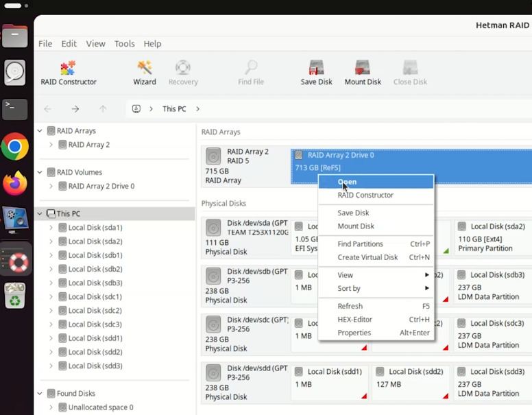Viewport: 532px width, 415px height.
Task: Launch Firefox from the dock
Action: [x=14, y=183]
